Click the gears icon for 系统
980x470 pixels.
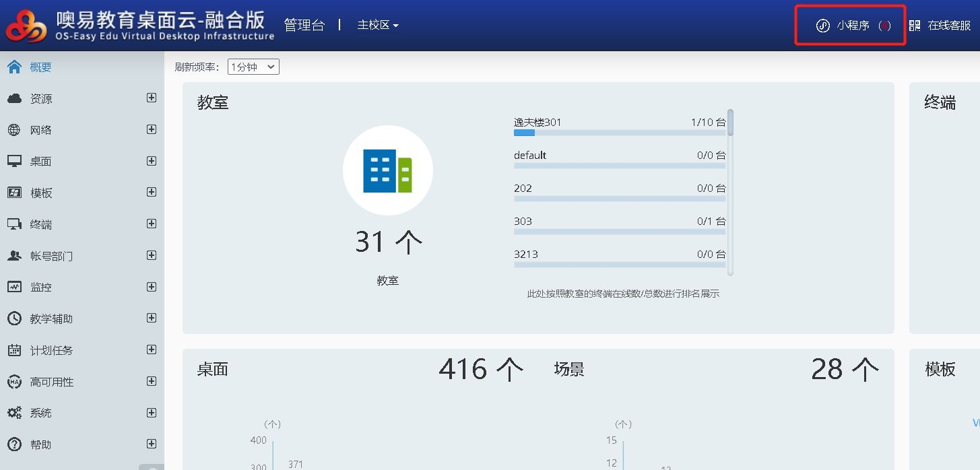tap(14, 413)
